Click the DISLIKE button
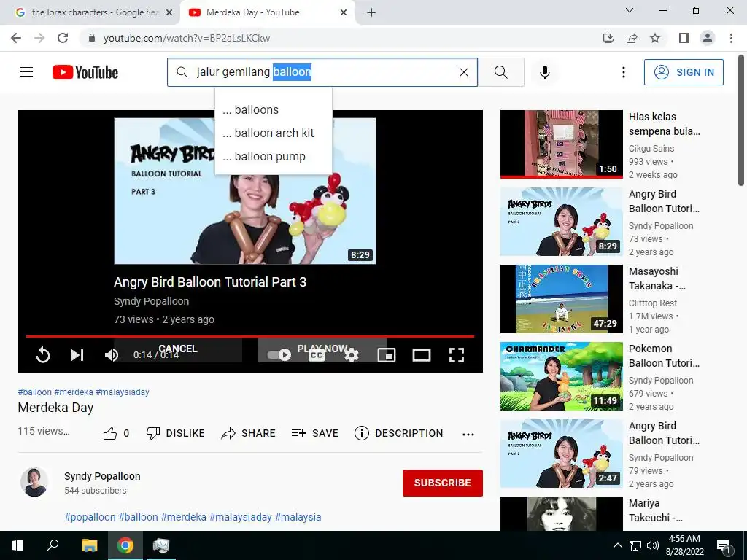747x560 pixels. coord(175,433)
